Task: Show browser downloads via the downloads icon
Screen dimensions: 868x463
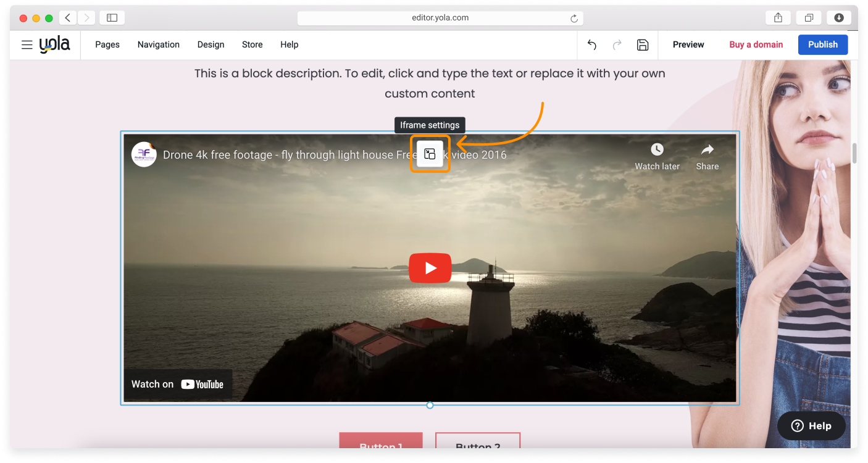Action: point(839,17)
